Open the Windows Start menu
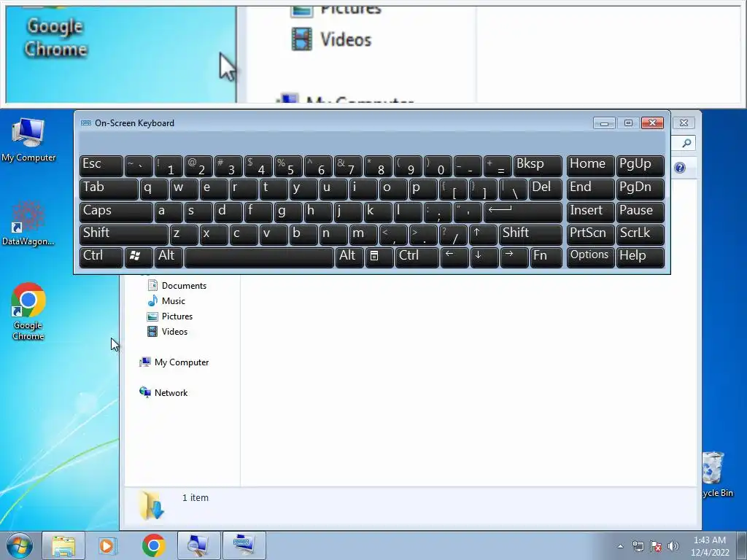 (x=20, y=545)
